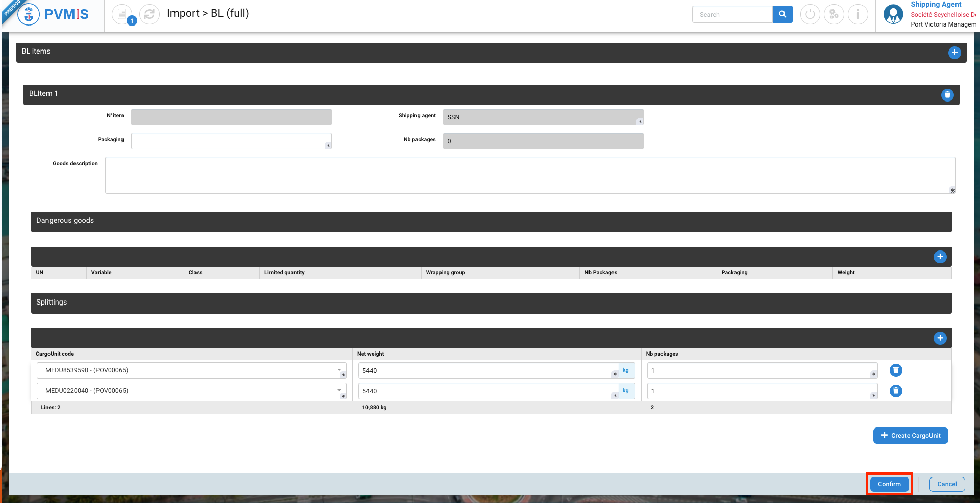Click the search magnifier button
The height and width of the screenshot is (503, 980).
tap(782, 15)
